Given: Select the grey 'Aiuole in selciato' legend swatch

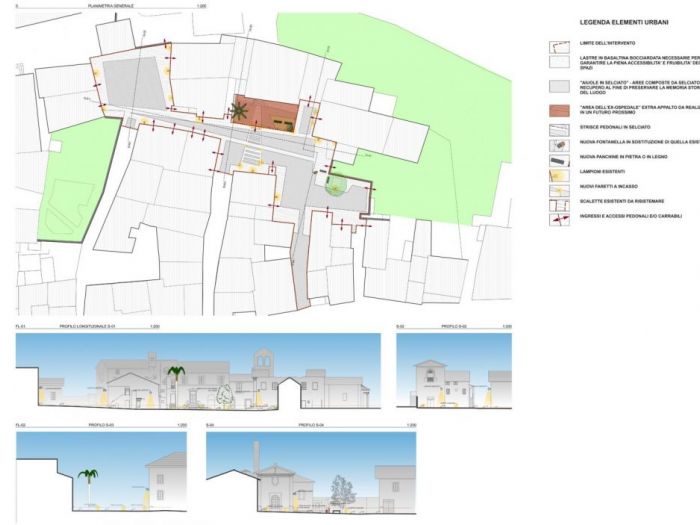Looking at the screenshot, I should pos(559,86).
